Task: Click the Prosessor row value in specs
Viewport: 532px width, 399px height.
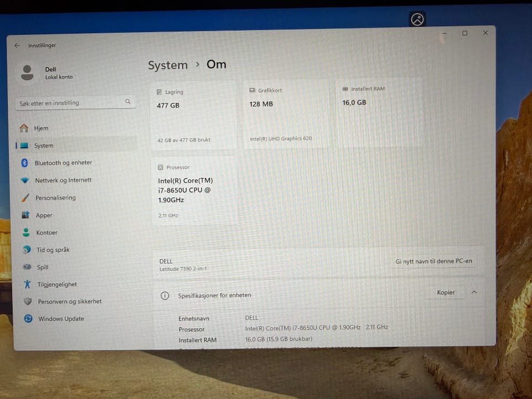Action: [316, 328]
